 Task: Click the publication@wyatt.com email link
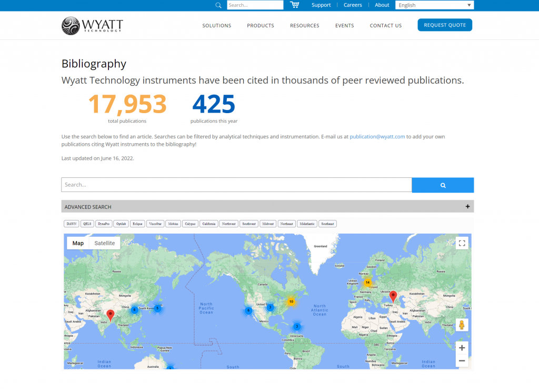tap(377, 137)
